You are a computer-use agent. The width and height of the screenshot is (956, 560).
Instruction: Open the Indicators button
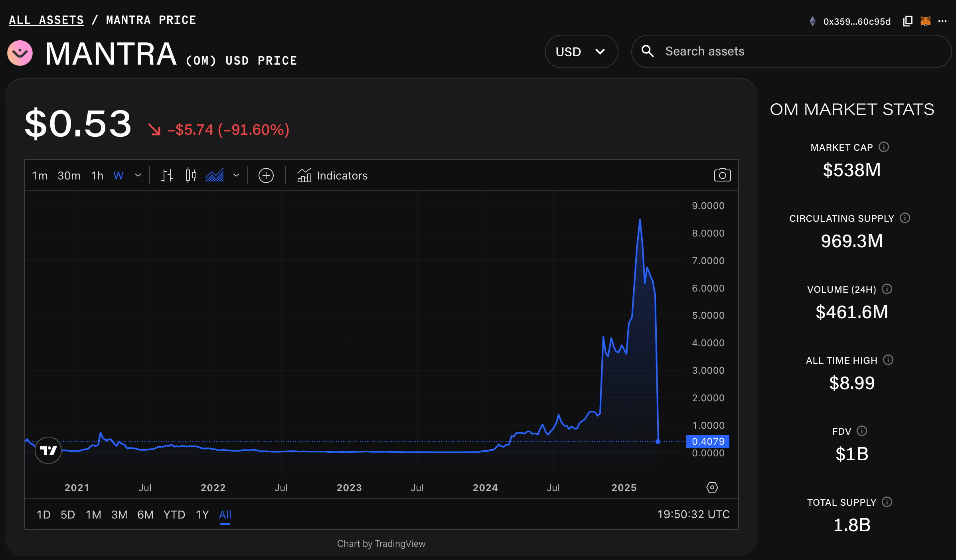click(x=332, y=175)
